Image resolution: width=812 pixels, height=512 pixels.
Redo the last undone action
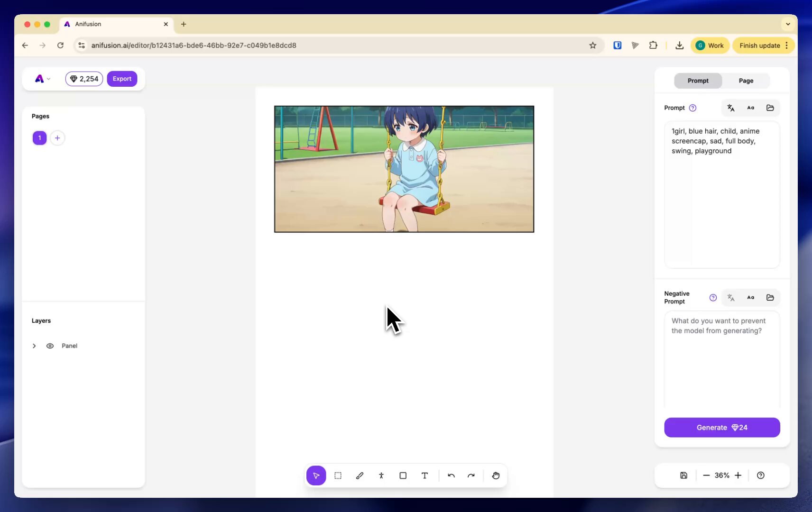tap(471, 475)
